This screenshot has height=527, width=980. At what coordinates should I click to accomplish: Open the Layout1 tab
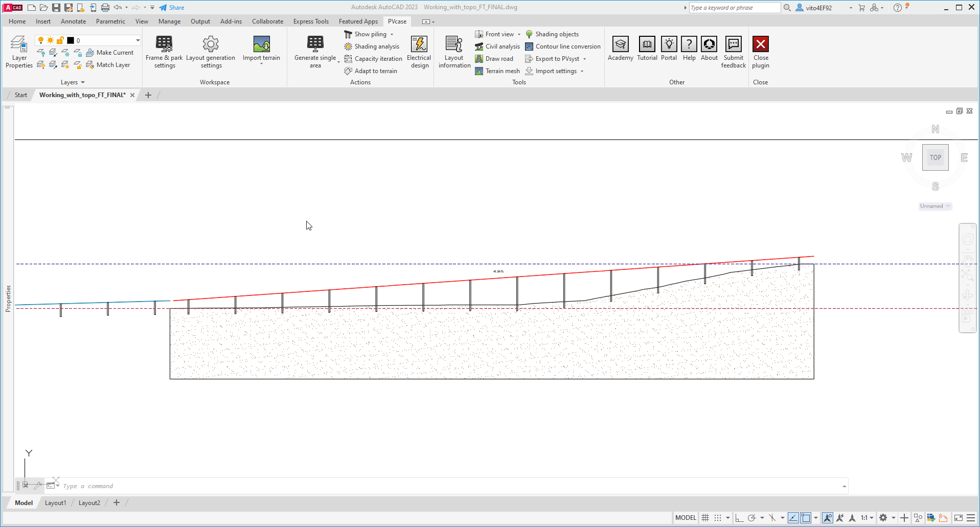pyautogui.click(x=55, y=502)
